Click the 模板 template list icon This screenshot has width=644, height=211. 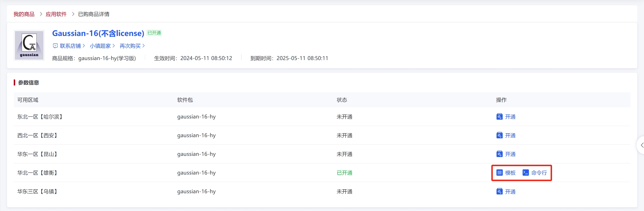point(499,173)
